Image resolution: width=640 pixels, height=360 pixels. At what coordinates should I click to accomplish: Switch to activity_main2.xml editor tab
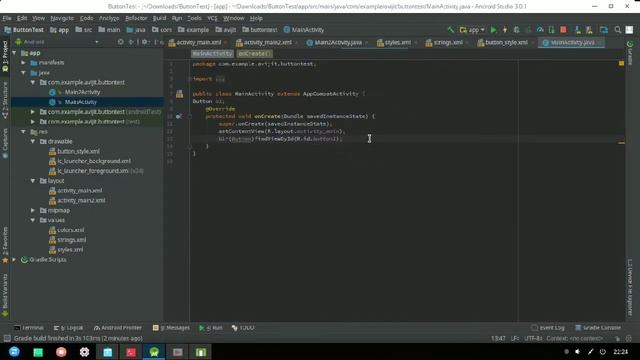coord(267,42)
